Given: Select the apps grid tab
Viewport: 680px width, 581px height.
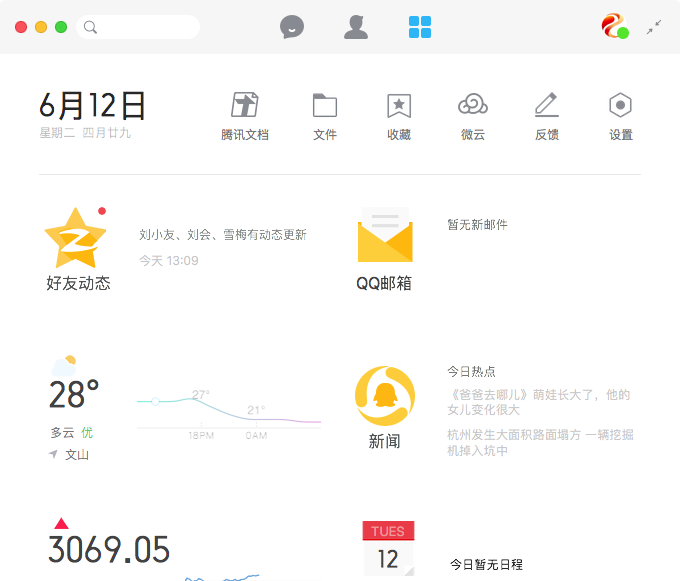Looking at the screenshot, I should coord(420,27).
